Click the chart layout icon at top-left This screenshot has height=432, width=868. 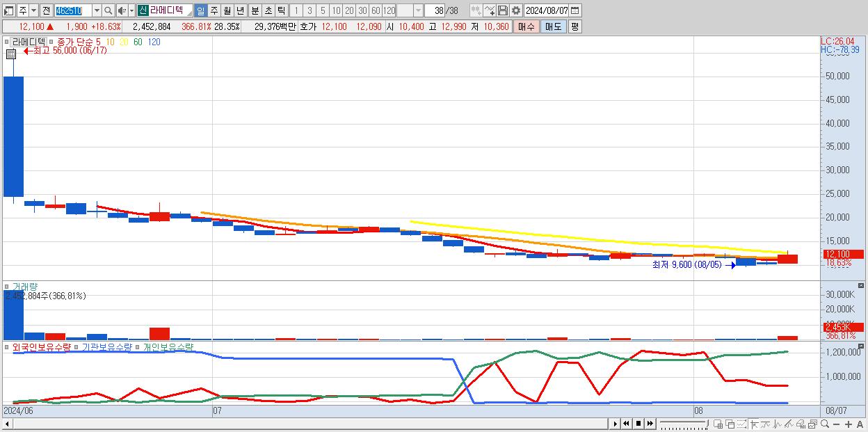click(x=9, y=10)
